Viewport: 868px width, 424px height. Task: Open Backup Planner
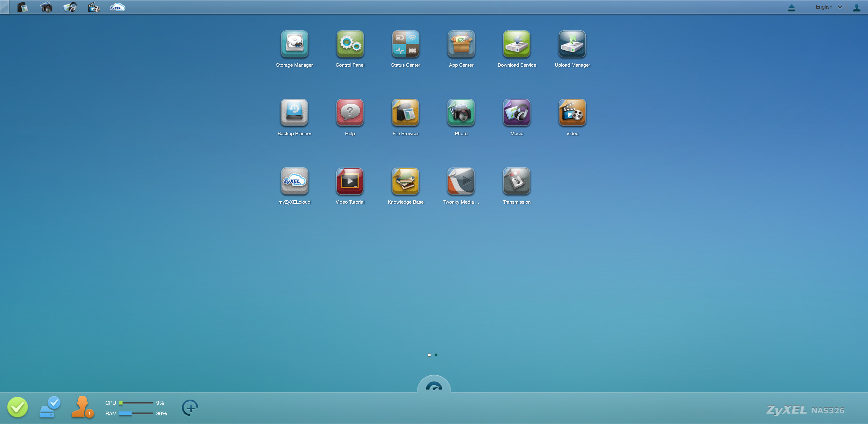pyautogui.click(x=294, y=113)
